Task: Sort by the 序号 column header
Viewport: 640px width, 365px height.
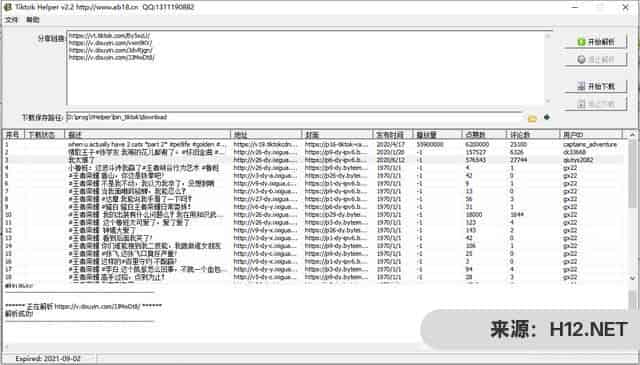Action: pos(13,134)
